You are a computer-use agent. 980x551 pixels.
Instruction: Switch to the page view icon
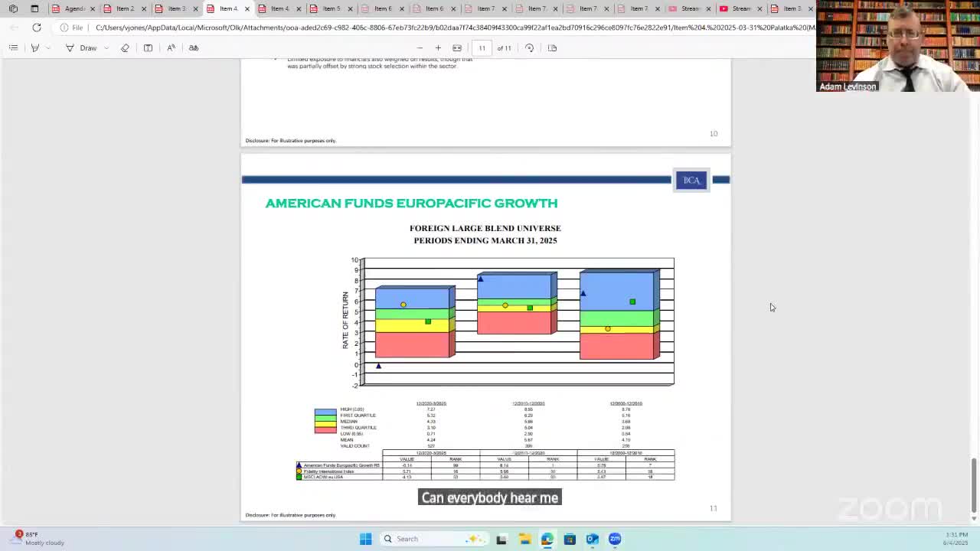click(x=552, y=47)
